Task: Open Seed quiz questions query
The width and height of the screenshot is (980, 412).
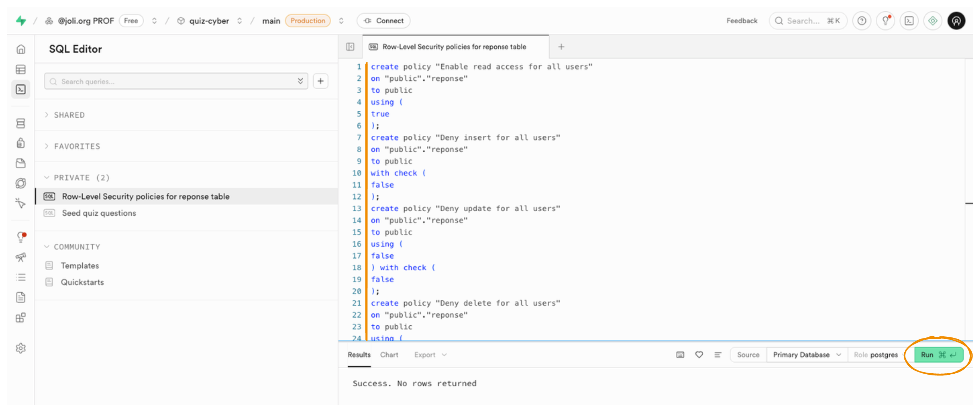Action: pyautogui.click(x=99, y=213)
